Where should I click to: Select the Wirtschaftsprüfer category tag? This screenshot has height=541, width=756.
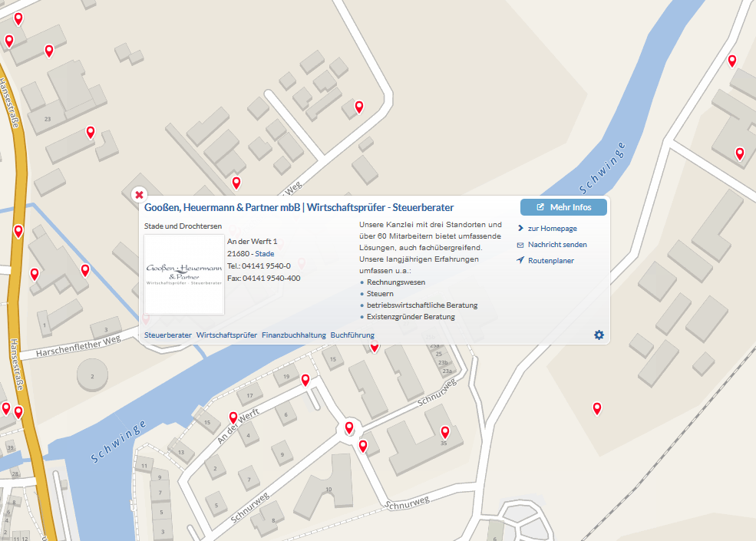tap(226, 335)
